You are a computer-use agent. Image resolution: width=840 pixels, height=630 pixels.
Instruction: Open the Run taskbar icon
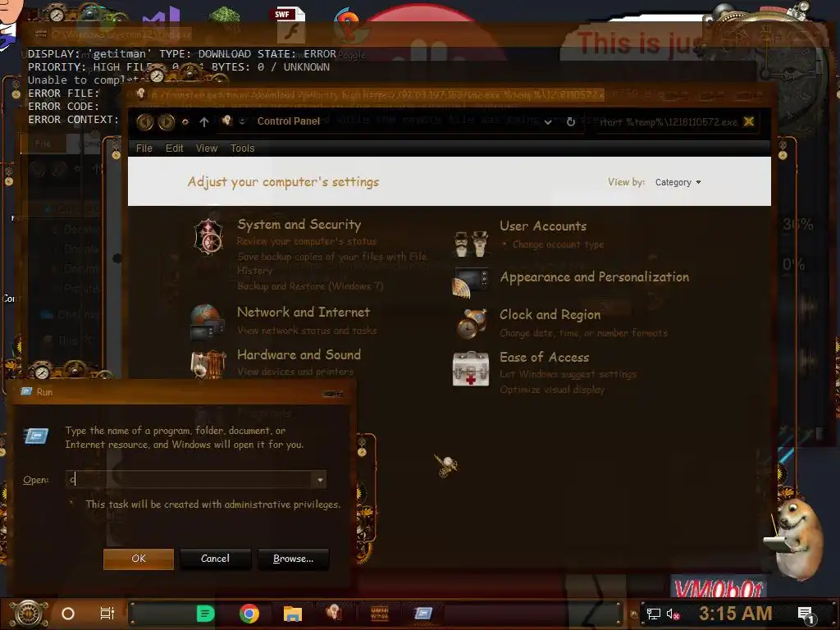[423, 613]
